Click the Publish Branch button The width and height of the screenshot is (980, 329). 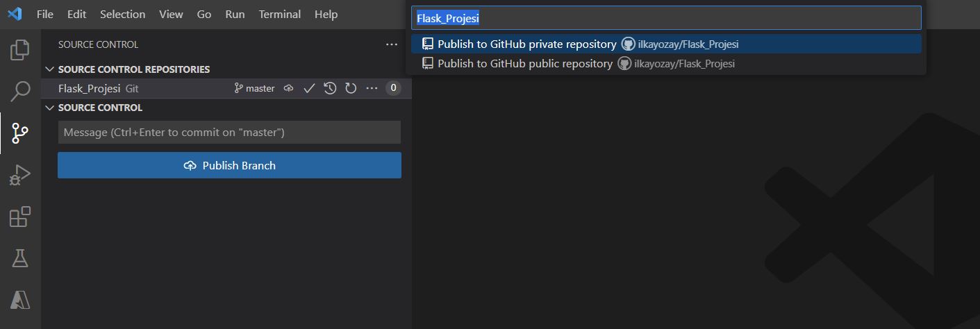click(x=229, y=165)
